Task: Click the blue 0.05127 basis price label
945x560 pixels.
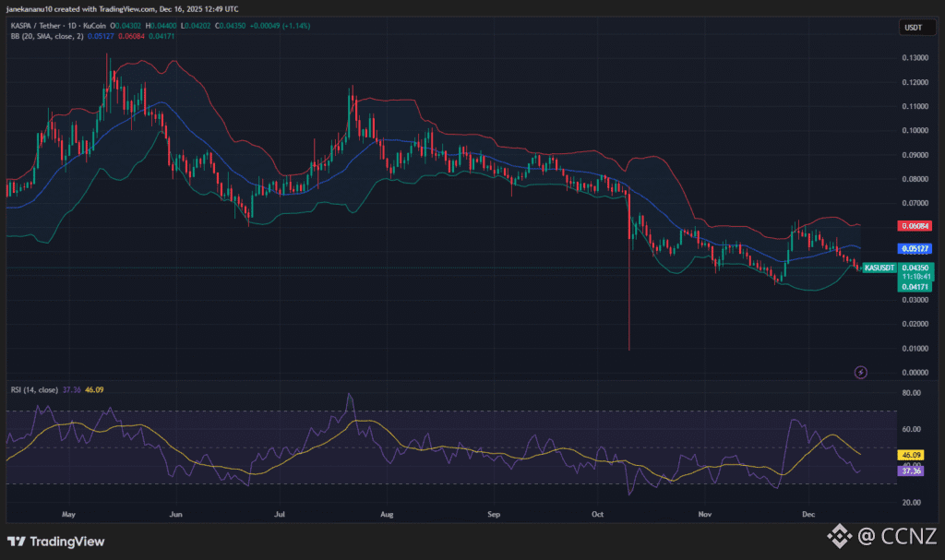Action: 914,249
